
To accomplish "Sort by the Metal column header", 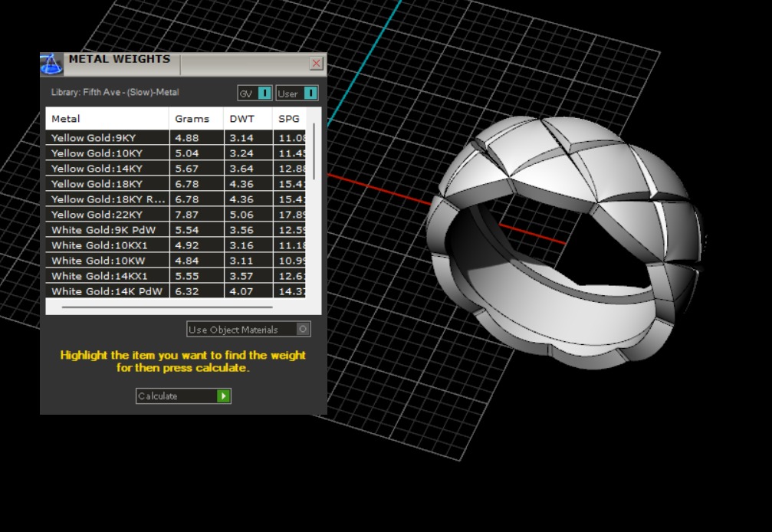I will (107, 119).
